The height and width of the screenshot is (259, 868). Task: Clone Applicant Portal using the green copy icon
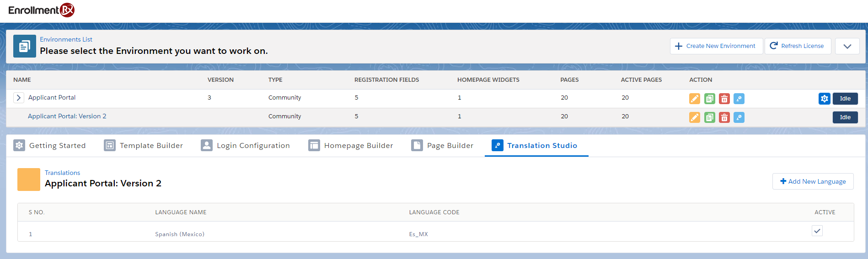709,99
